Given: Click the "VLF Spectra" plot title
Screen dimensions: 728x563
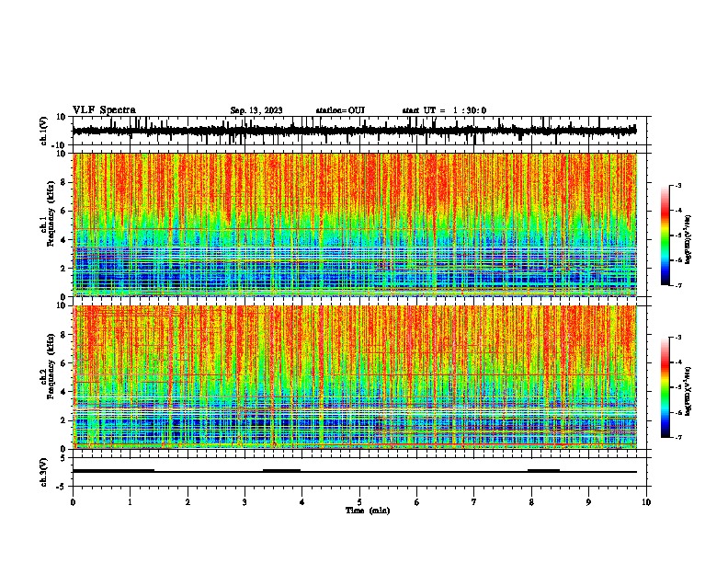Looking at the screenshot, I should click(x=104, y=110).
